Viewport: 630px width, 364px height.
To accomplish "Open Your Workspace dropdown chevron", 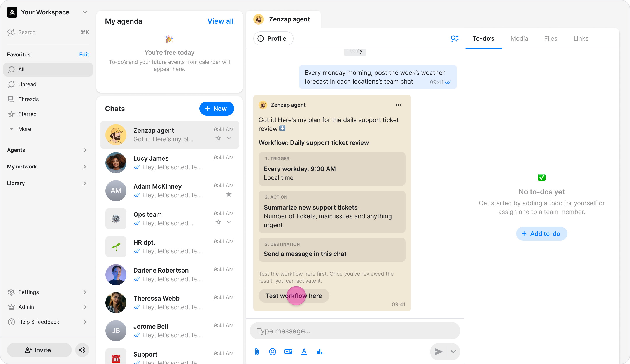I will pyautogui.click(x=85, y=12).
